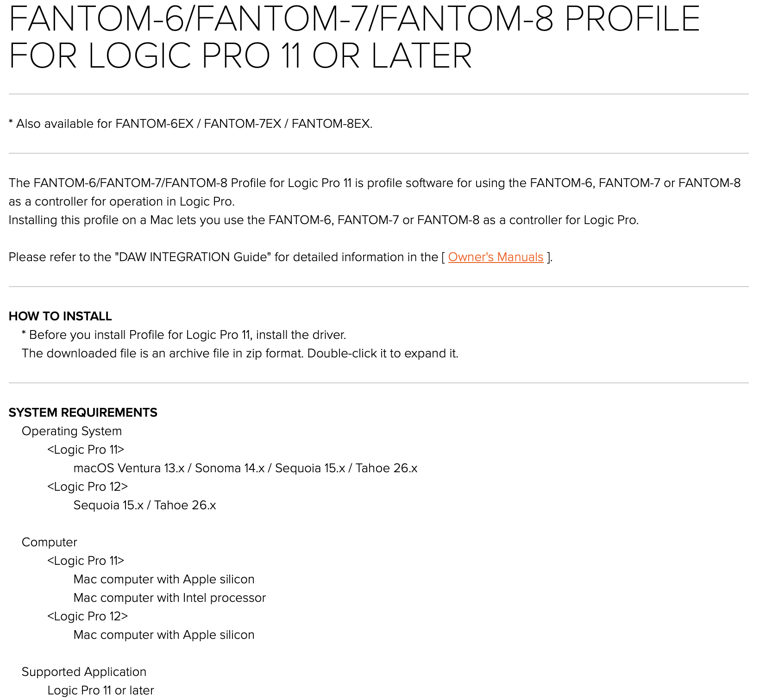
Task: Click the 'Logic Pro 11 or later' line
Action: (100, 690)
